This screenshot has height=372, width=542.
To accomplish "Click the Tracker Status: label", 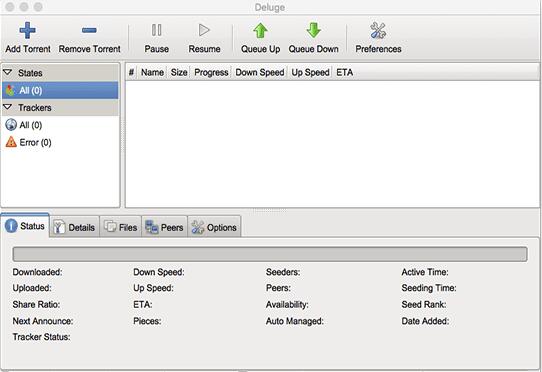I will (x=41, y=337).
